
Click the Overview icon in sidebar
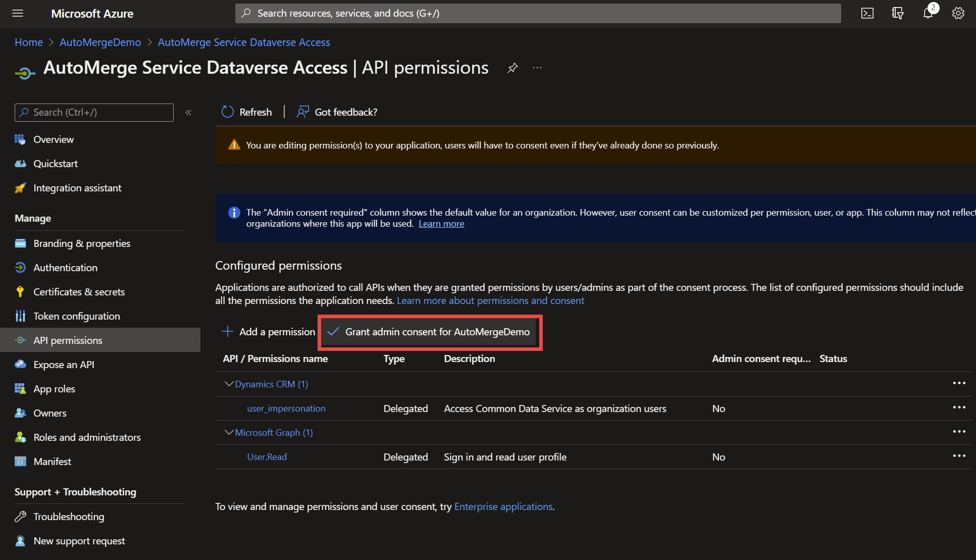20,139
